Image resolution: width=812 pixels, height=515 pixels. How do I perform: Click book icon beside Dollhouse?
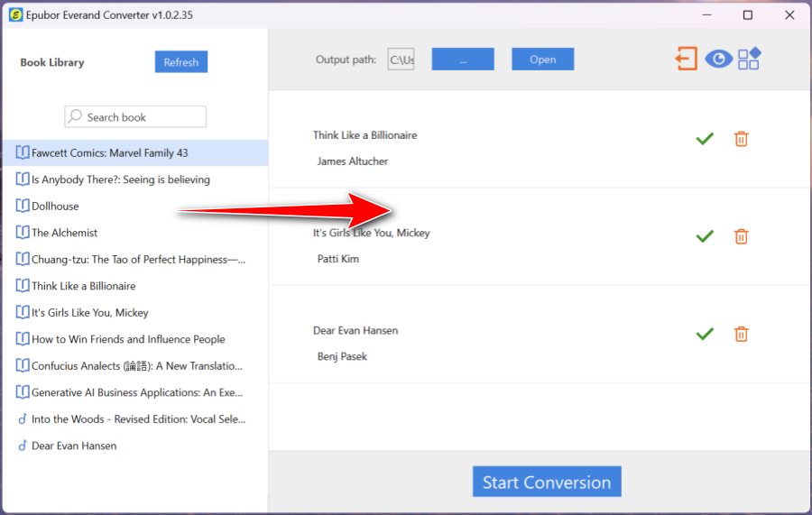point(23,206)
